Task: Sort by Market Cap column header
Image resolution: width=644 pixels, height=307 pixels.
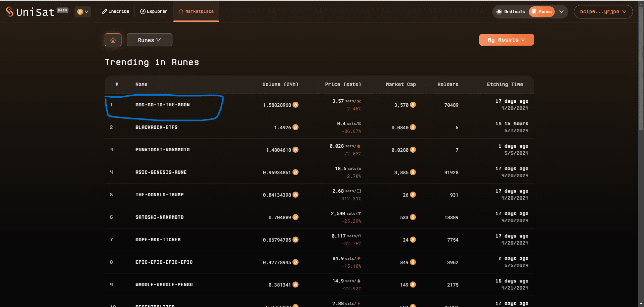Action: 401,84
